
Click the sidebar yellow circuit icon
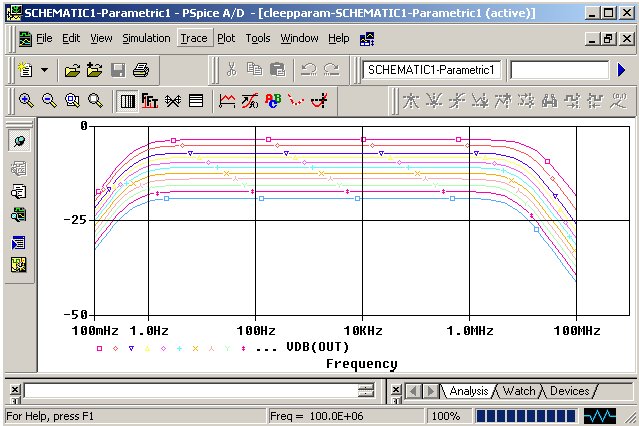pyautogui.click(x=19, y=265)
